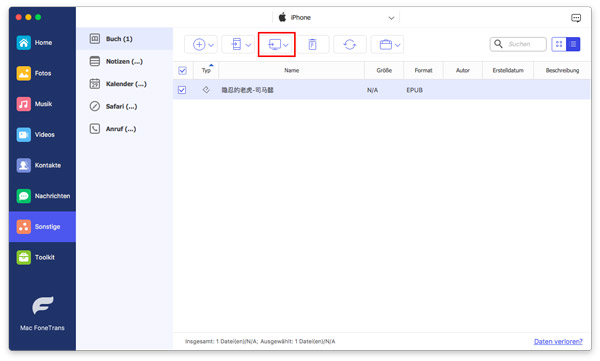Open Kontakte in the sidebar
Screen dimensions: 600x361
42,165
